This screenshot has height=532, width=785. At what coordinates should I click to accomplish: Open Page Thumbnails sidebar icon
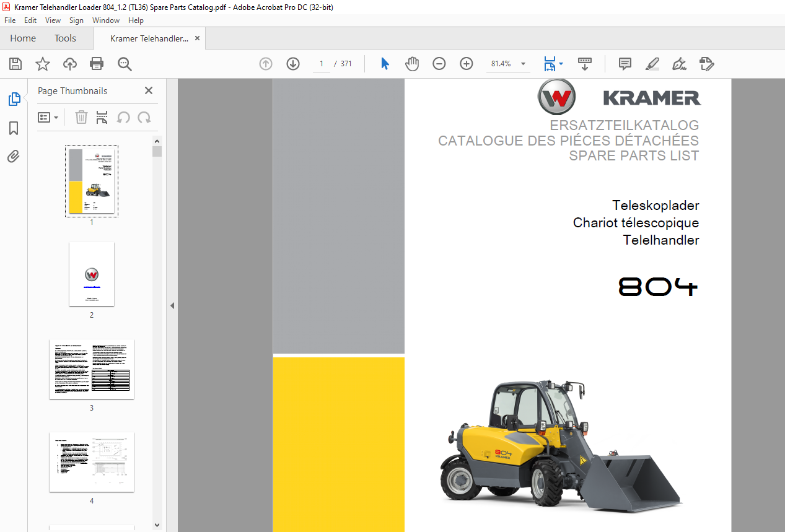pos(14,98)
